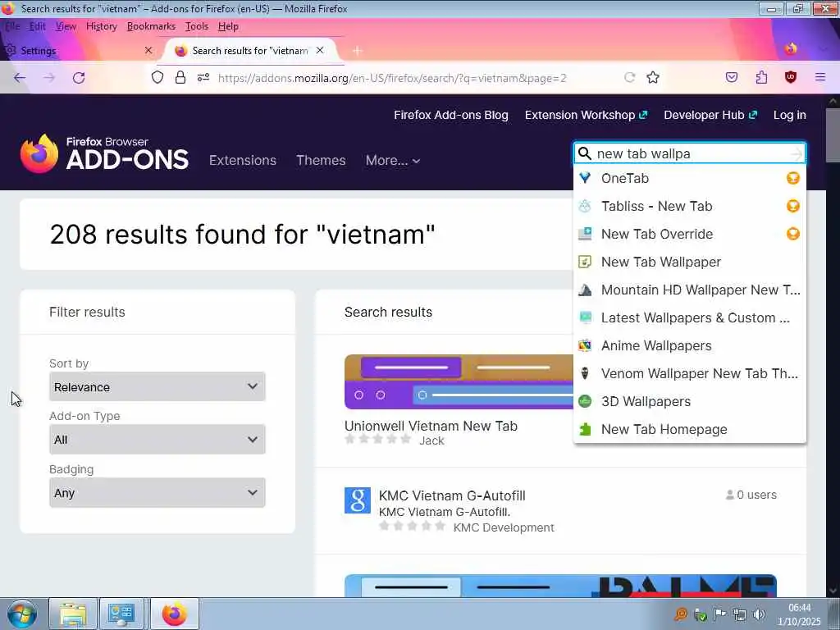Open the Edit menu
The height and width of the screenshot is (630, 840).
pyautogui.click(x=38, y=26)
